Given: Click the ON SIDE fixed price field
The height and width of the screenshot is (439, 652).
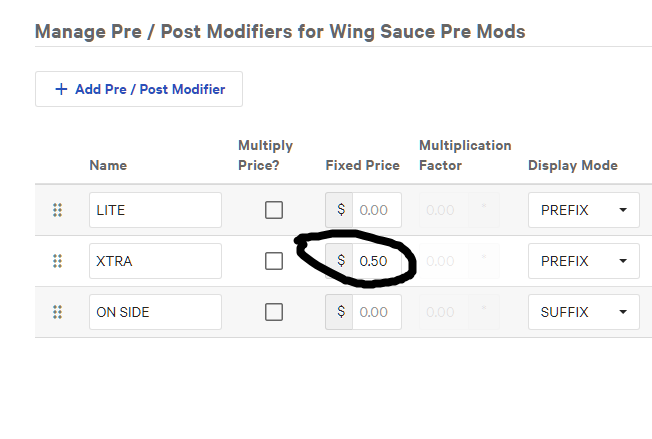Looking at the screenshot, I should tap(376, 312).
